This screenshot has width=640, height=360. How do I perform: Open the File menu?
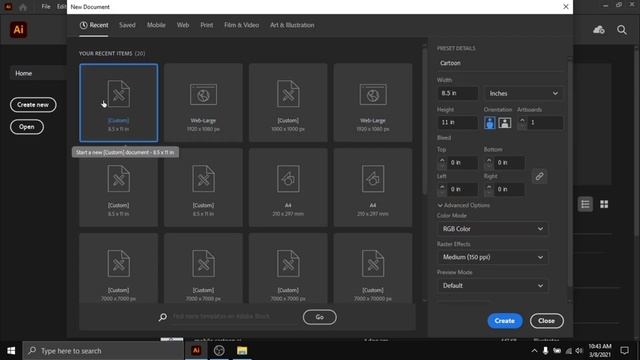46,7
